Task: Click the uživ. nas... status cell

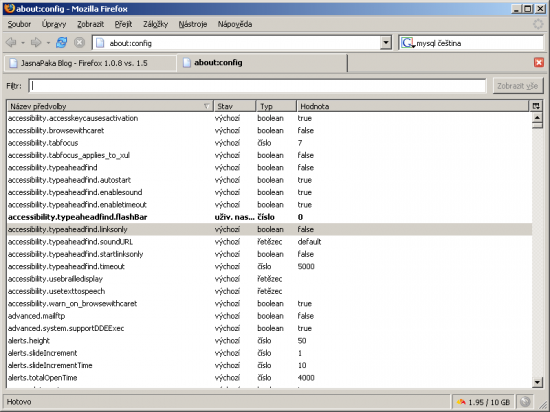Action: pos(235,217)
